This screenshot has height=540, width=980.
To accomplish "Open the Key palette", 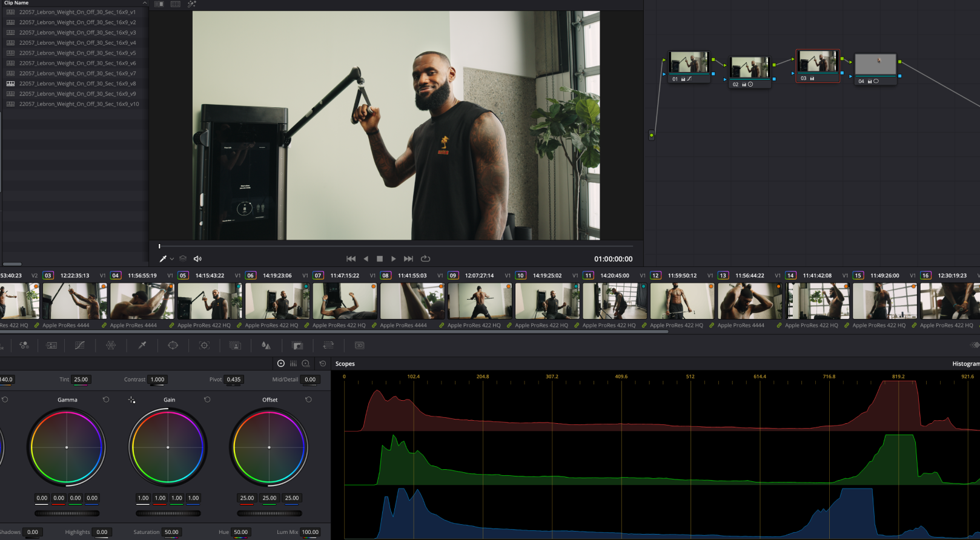I will (297, 345).
